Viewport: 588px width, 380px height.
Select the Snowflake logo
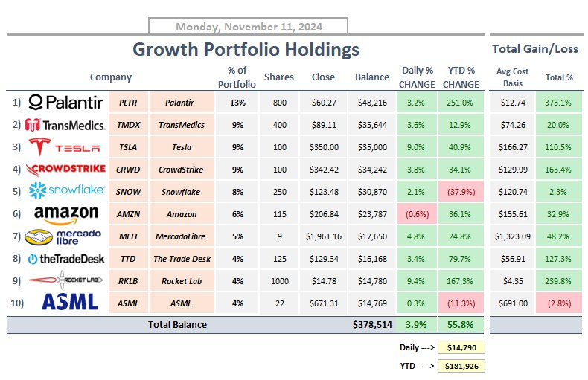tap(65, 191)
